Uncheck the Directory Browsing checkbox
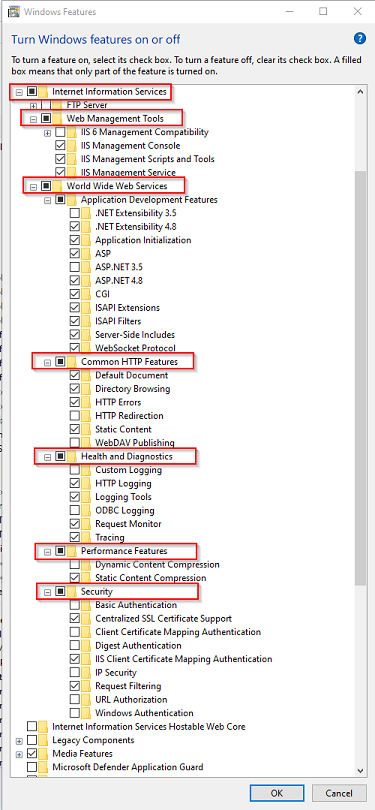Viewport: 375px width, 810px height. tap(74, 389)
